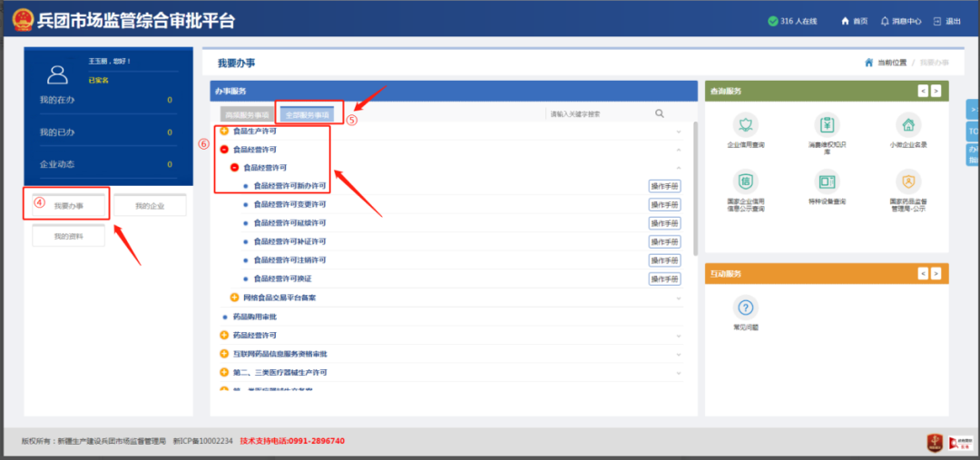Open 消费维权知识库 icon
Image resolution: width=980 pixels, height=460 pixels.
click(827, 124)
